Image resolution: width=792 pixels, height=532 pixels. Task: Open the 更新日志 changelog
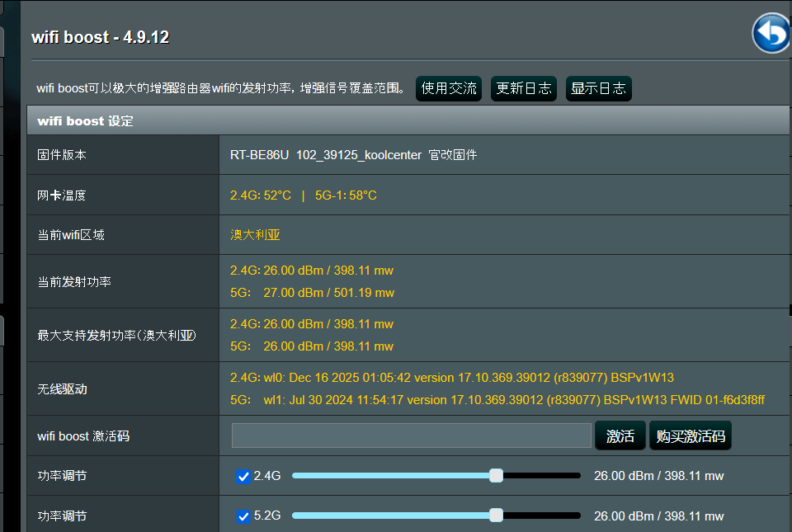pyautogui.click(x=524, y=89)
